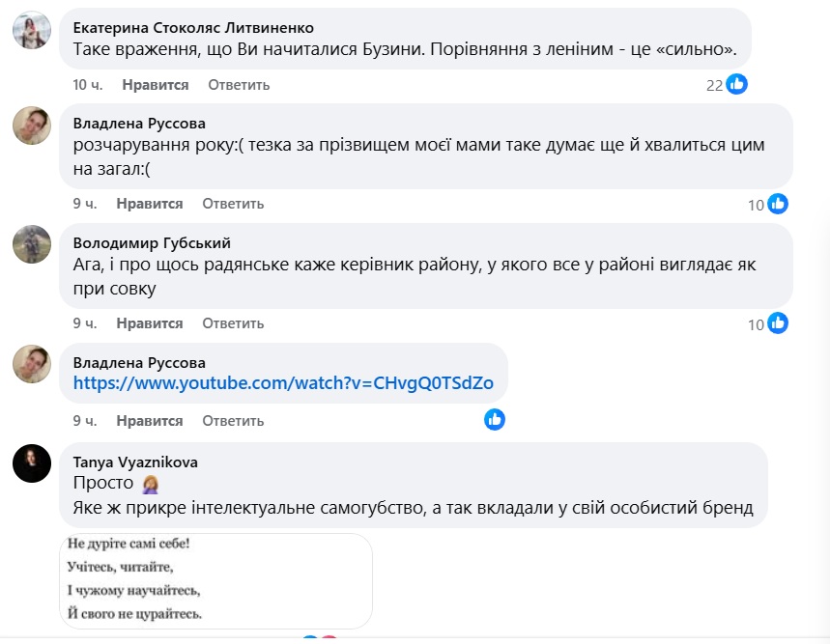Reply to Губський's comment via Ответить
This screenshot has height=644, width=830.
click(233, 323)
